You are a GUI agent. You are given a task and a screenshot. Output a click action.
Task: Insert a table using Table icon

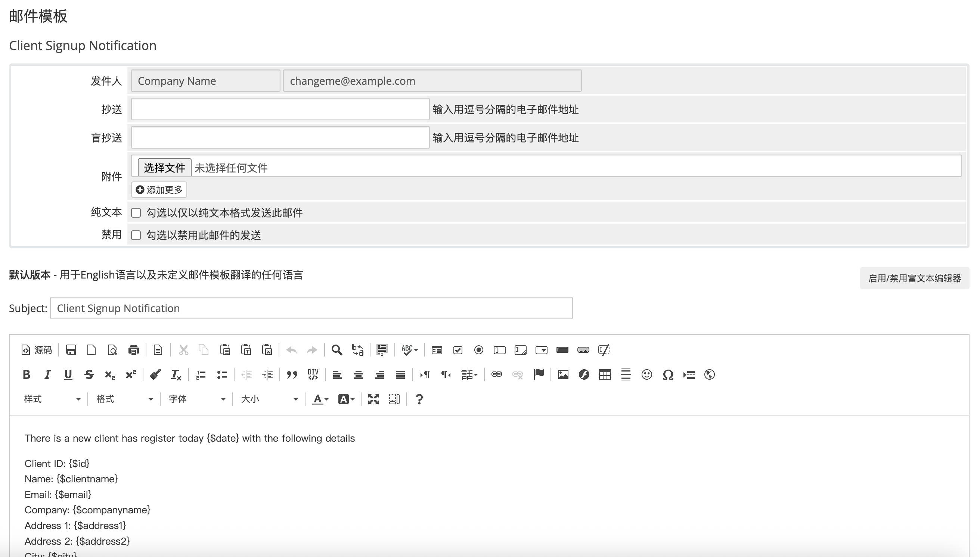[605, 374]
